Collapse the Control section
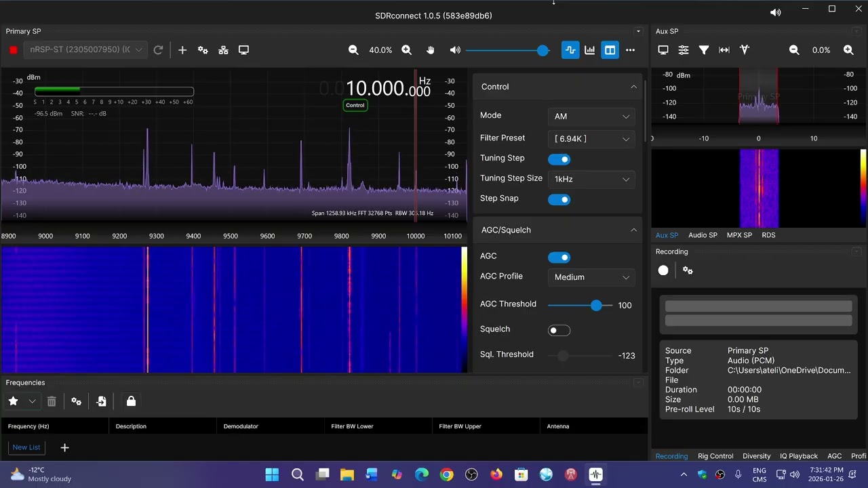The image size is (868, 488). point(633,87)
